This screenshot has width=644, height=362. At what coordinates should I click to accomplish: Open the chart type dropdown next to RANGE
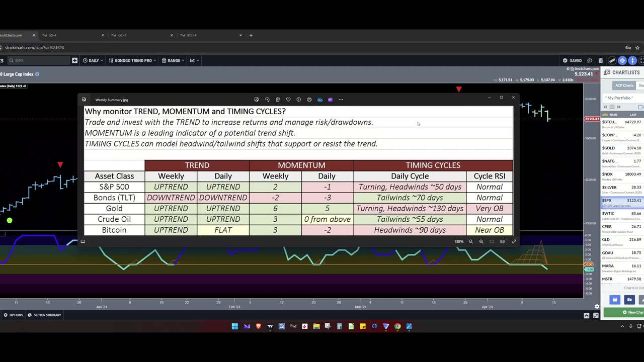195,60
